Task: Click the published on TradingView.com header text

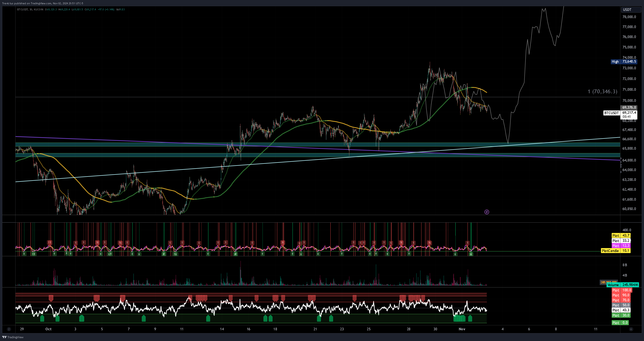Action: [x=42, y=3]
